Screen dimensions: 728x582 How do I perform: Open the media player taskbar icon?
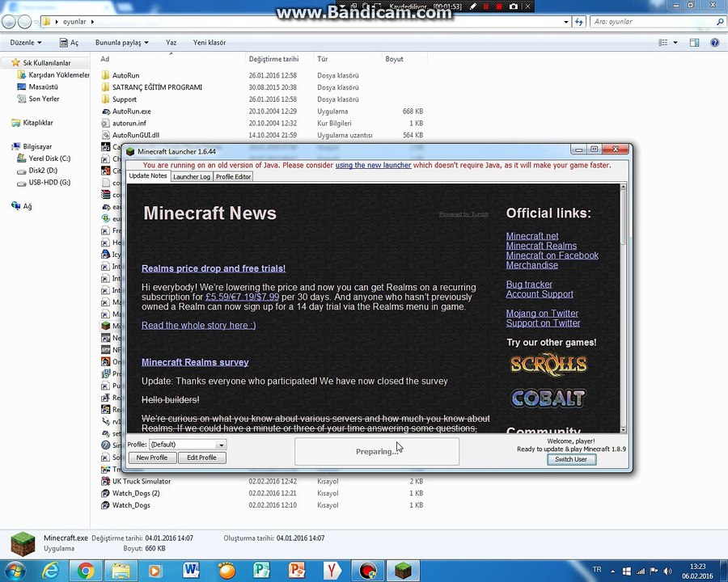coord(155,571)
